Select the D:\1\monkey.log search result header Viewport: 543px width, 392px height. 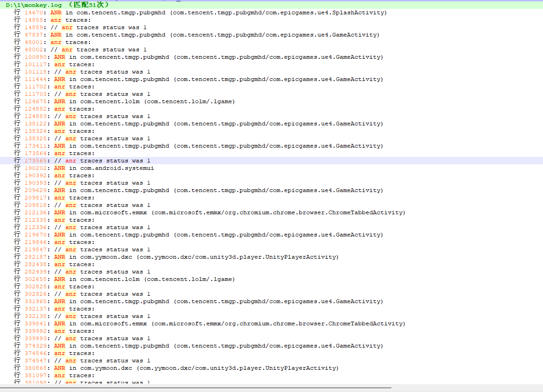[x=271, y=5]
